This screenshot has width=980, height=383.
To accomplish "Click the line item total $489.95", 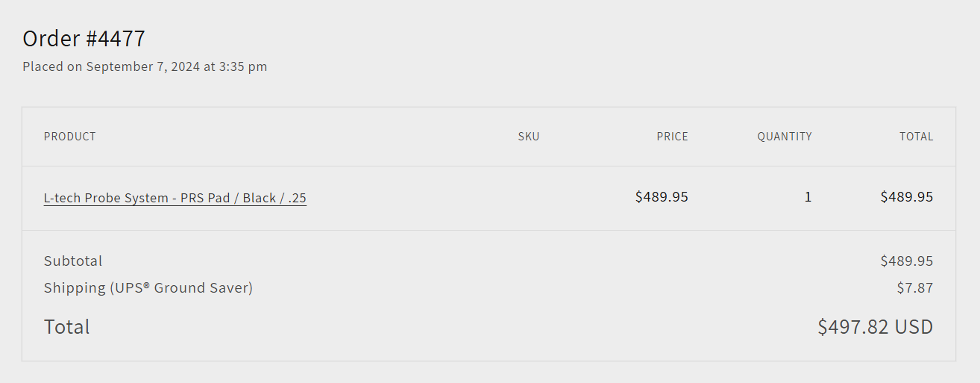I will (x=906, y=197).
